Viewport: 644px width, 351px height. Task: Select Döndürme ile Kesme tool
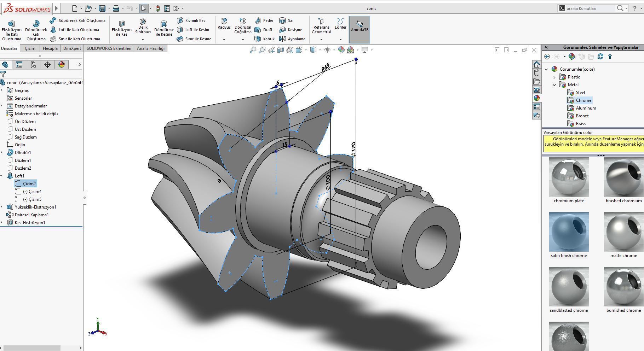coord(164,28)
